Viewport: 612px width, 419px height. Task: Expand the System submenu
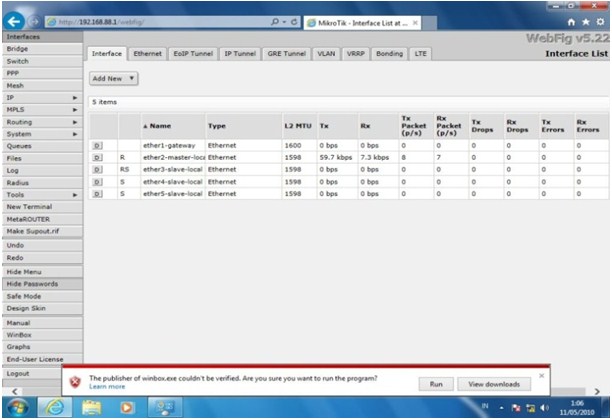tap(42, 134)
